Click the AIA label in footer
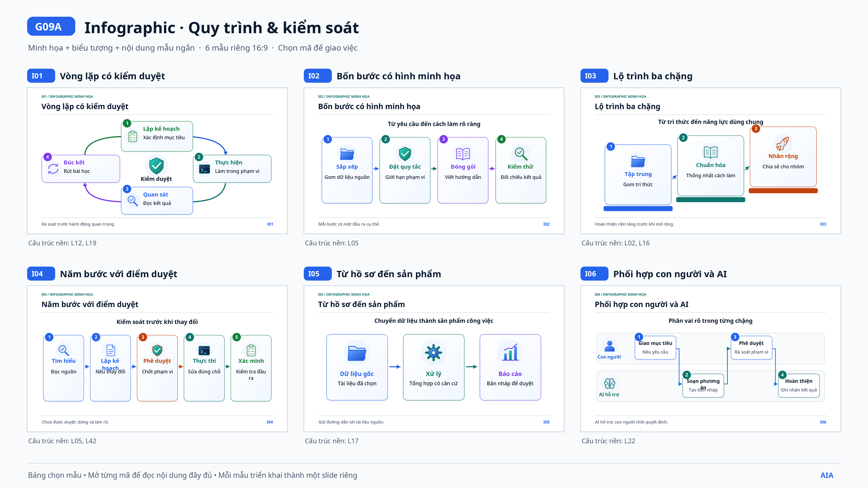This screenshot has width=868, height=488. click(x=827, y=475)
